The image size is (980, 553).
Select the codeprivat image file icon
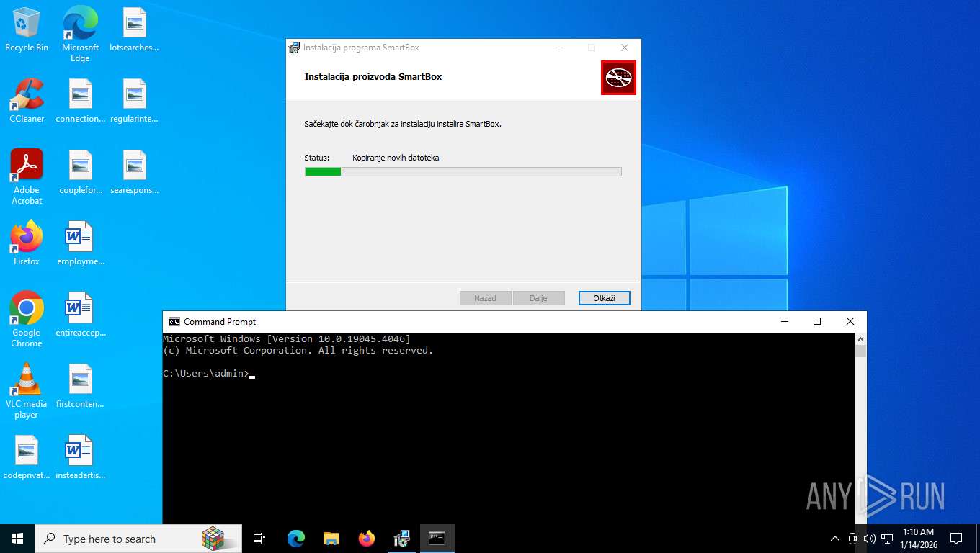tap(27, 457)
